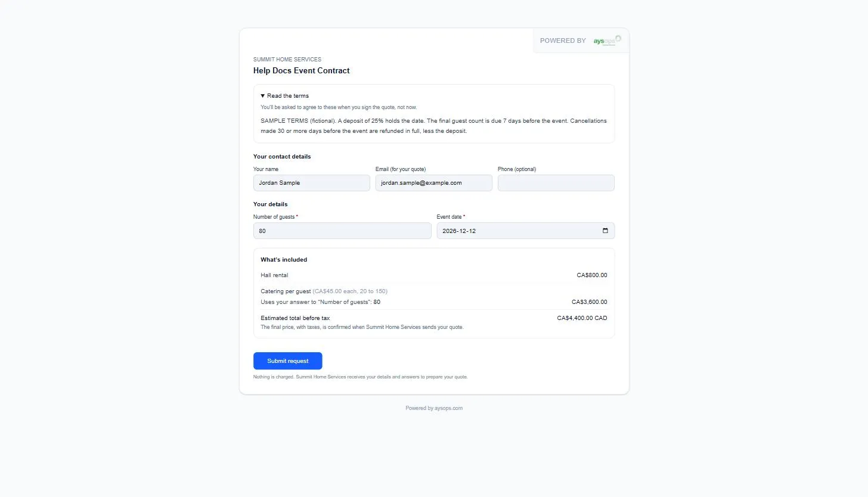The width and height of the screenshot is (868, 497).
Task: Click the Your contact details heading
Action: click(x=282, y=157)
